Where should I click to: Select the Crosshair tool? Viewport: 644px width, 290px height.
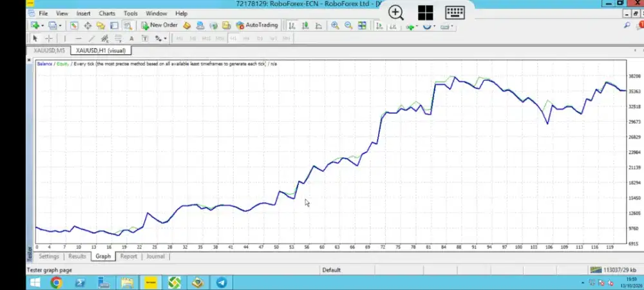[x=48, y=38]
